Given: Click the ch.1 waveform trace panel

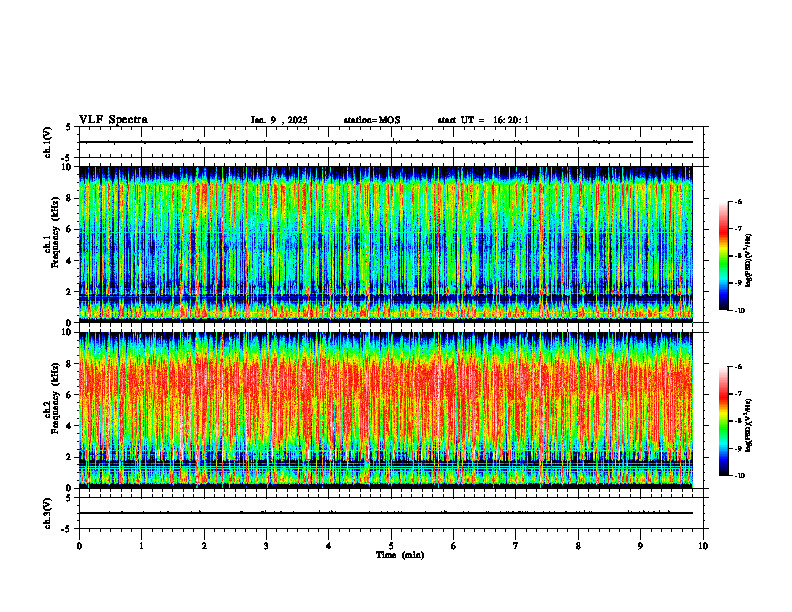Looking at the screenshot, I should (x=391, y=142).
